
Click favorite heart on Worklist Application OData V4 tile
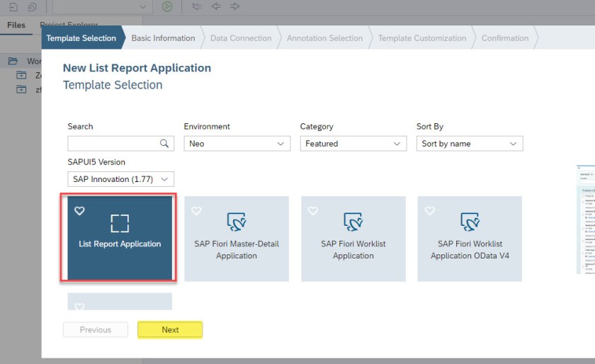(x=429, y=211)
